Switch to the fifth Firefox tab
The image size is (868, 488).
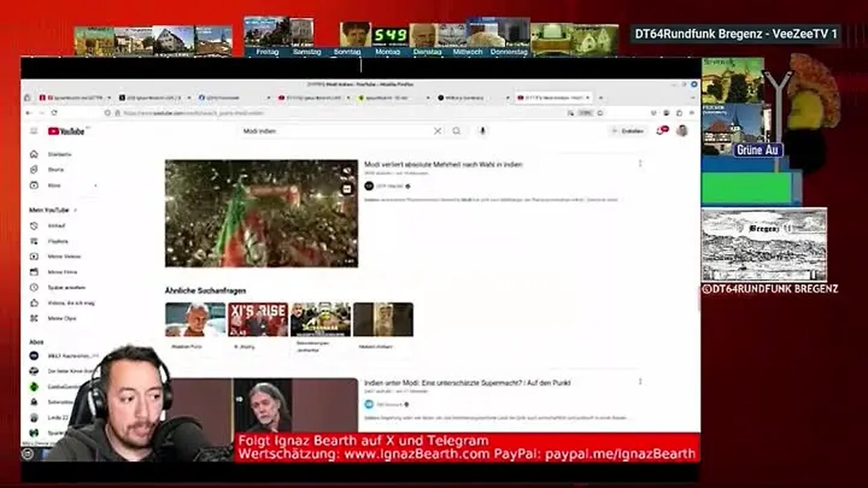click(393, 98)
